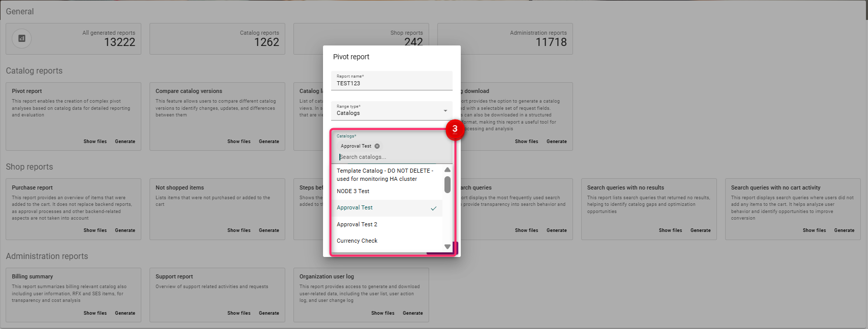The width and height of the screenshot is (868, 329).
Task: Choose the Template Catalog - DO NOT DELETE option
Action: click(x=385, y=175)
